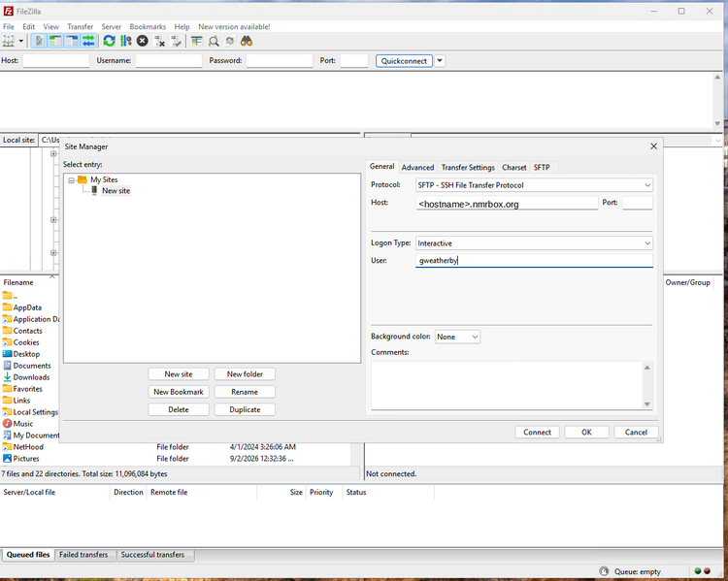The width and height of the screenshot is (728, 581).
Task: Open the Logon Type dropdown
Action: 534,243
